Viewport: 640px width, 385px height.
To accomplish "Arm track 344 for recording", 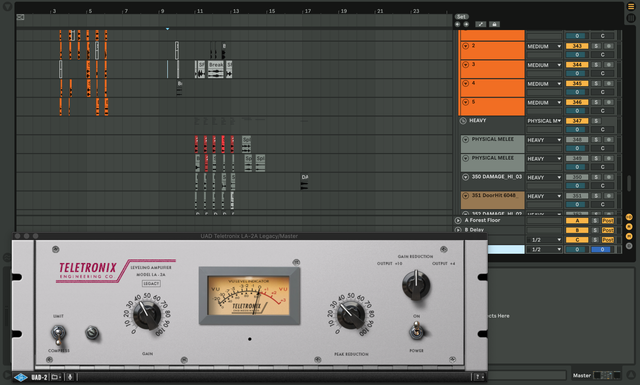I will 609,65.
